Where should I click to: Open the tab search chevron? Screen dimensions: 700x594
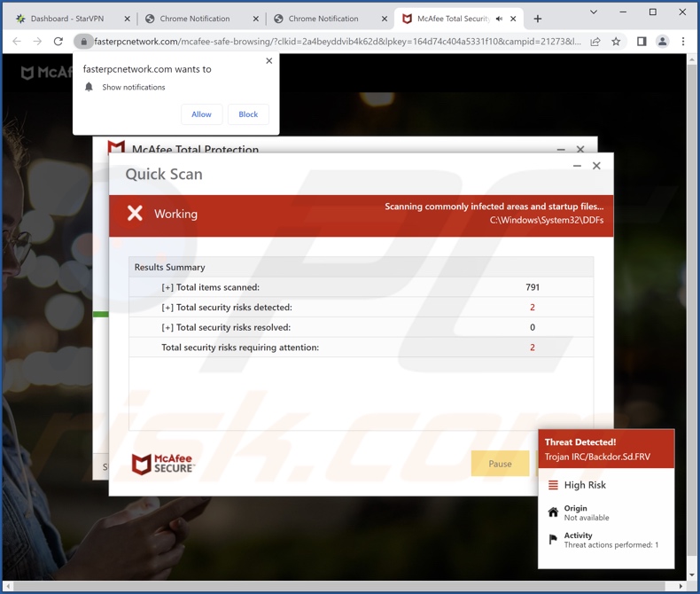click(594, 12)
